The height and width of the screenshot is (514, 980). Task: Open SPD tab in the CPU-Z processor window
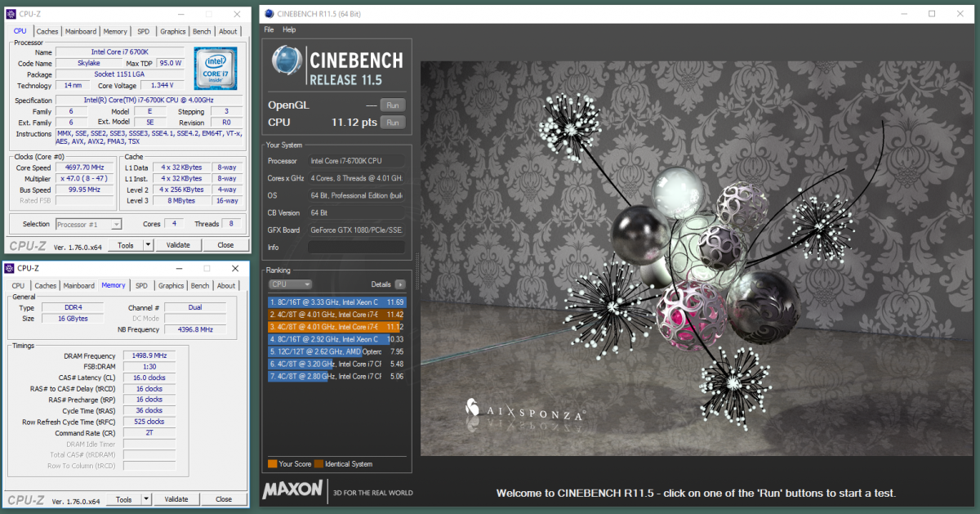(x=143, y=32)
